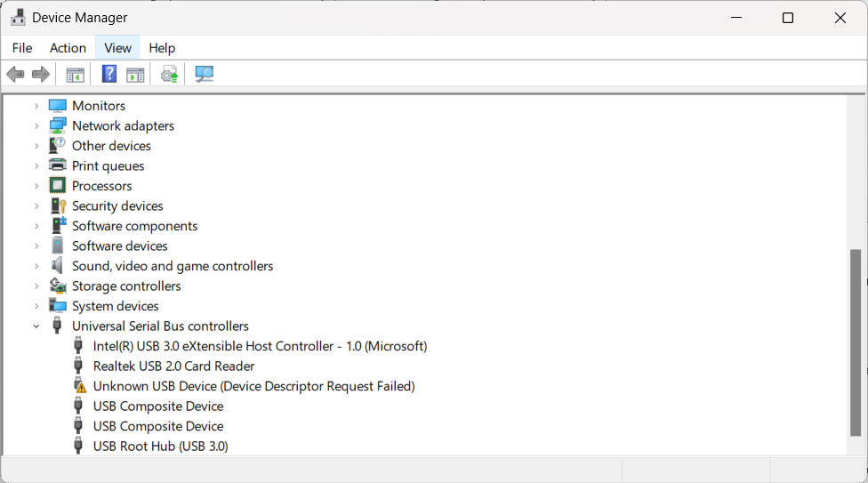This screenshot has height=483, width=868.
Task: Click the Universal Serial Bus controllers icon
Action: 57,326
